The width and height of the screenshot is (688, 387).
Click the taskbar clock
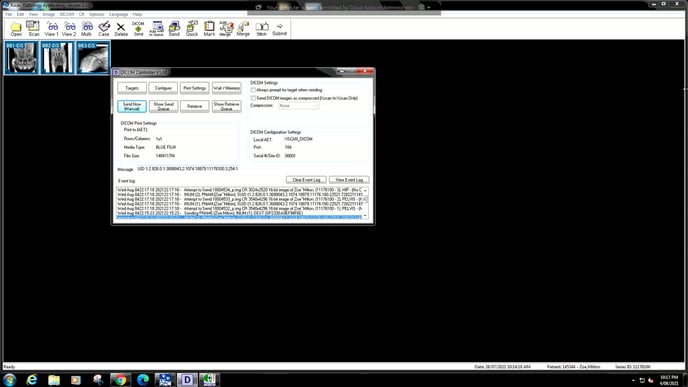coord(669,380)
